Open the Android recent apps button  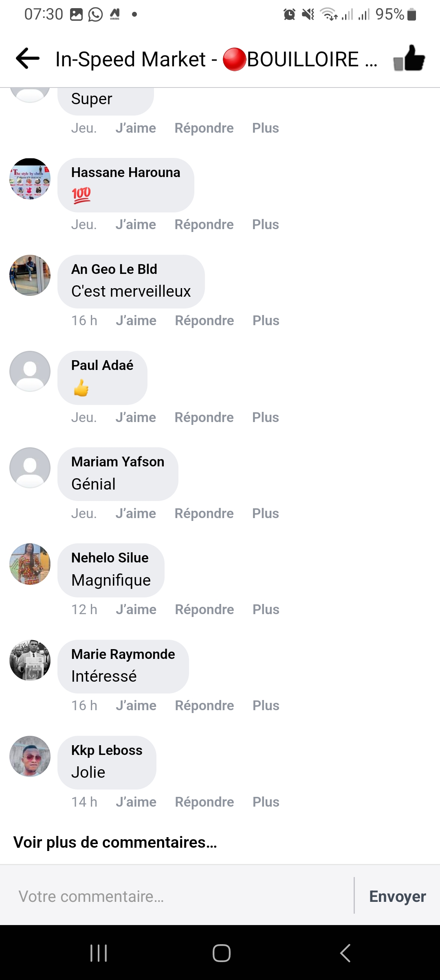pyautogui.click(x=99, y=953)
